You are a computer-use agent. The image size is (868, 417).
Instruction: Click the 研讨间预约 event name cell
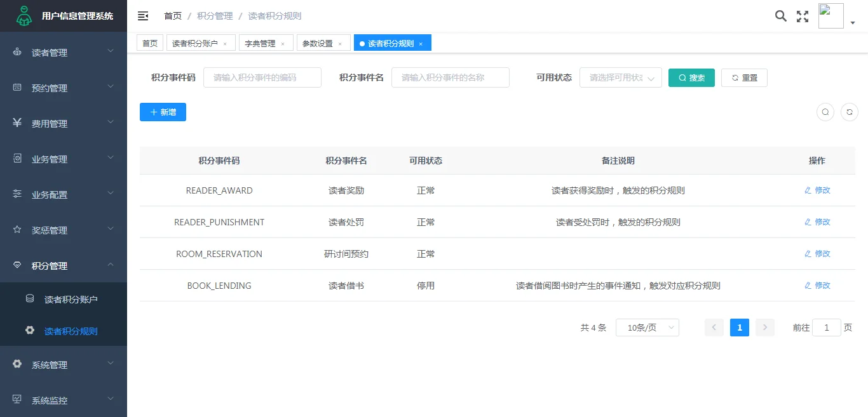[x=346, y=254]
